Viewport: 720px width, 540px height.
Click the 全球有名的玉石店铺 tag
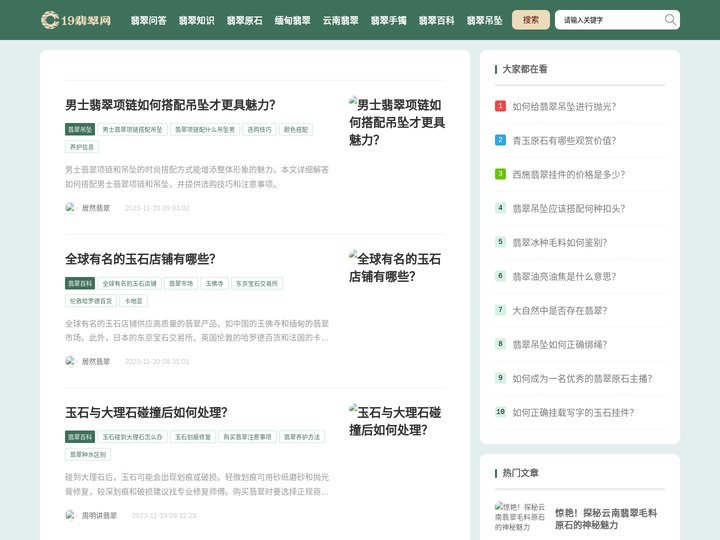129,283
